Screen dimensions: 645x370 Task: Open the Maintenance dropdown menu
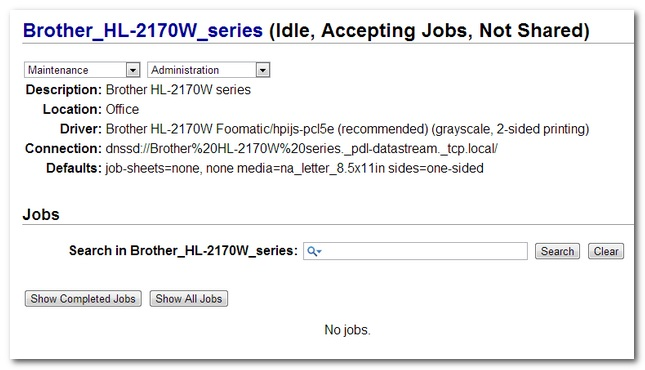(x=82, y=70)
